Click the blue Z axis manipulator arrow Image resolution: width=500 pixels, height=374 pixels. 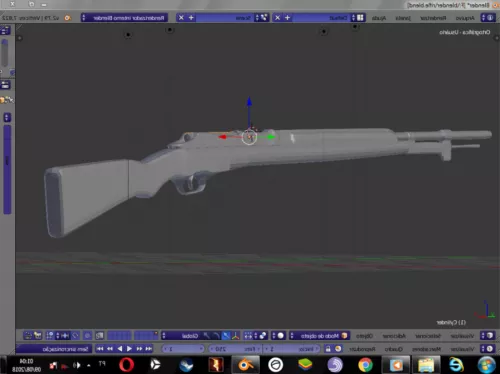249,102
